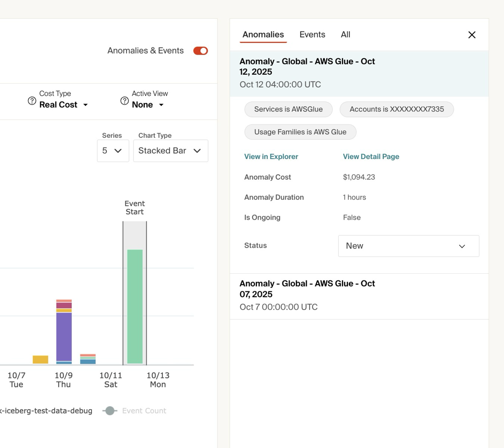Click the Event Start marker label
Screen dimensions: 504x448
[x=135, y=207]
